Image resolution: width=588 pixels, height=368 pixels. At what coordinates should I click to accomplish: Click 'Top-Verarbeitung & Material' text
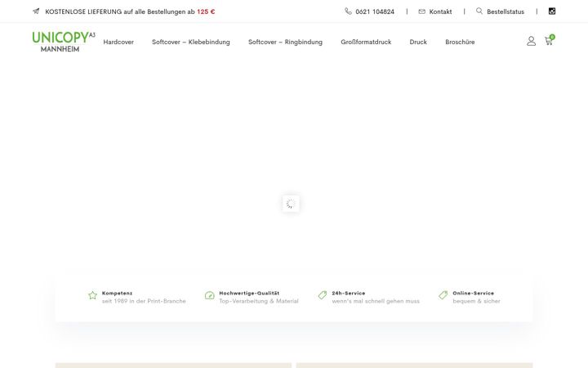pyautogui.click(x=259, y=301)
